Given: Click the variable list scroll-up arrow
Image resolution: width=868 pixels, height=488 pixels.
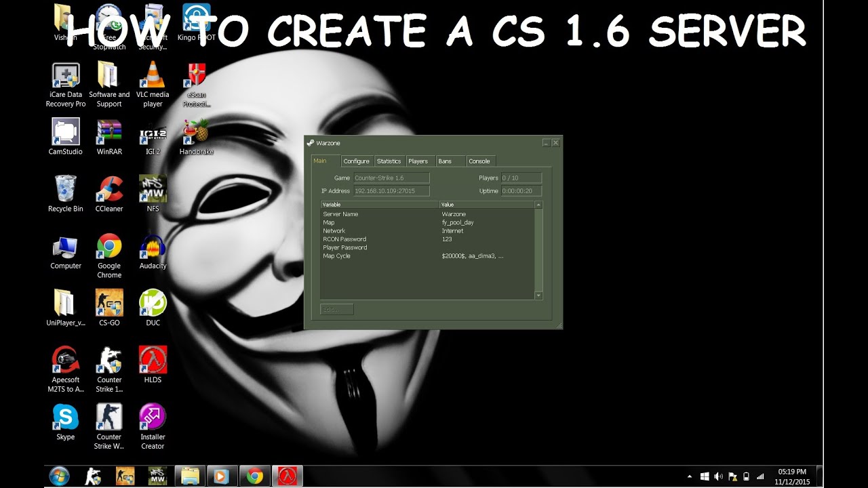Looking at the screenshot, I should pos(538,204).
